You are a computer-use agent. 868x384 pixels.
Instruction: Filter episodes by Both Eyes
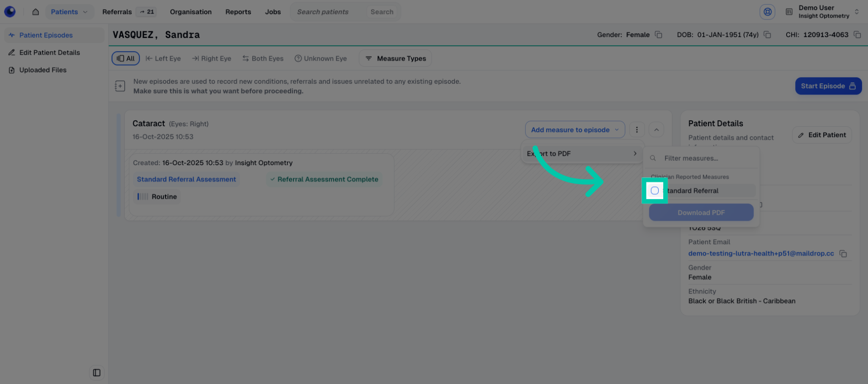pyautogui.click(x=263, y=58)
